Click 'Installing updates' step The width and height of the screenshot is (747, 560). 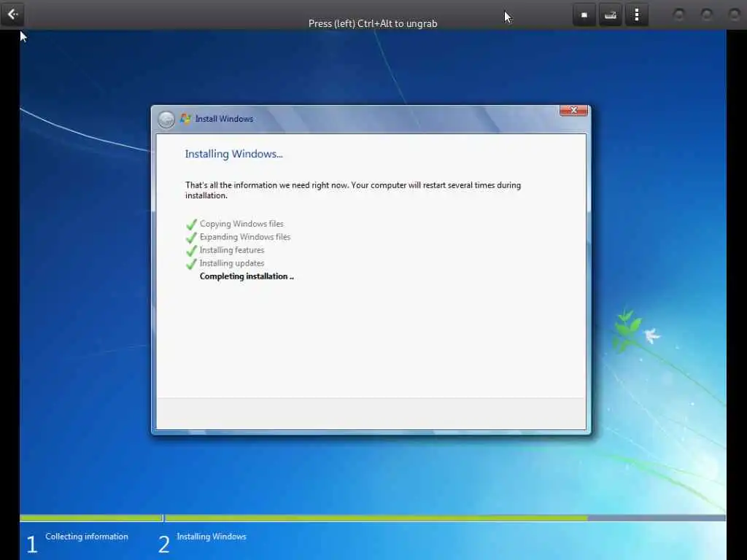point(231,263)
